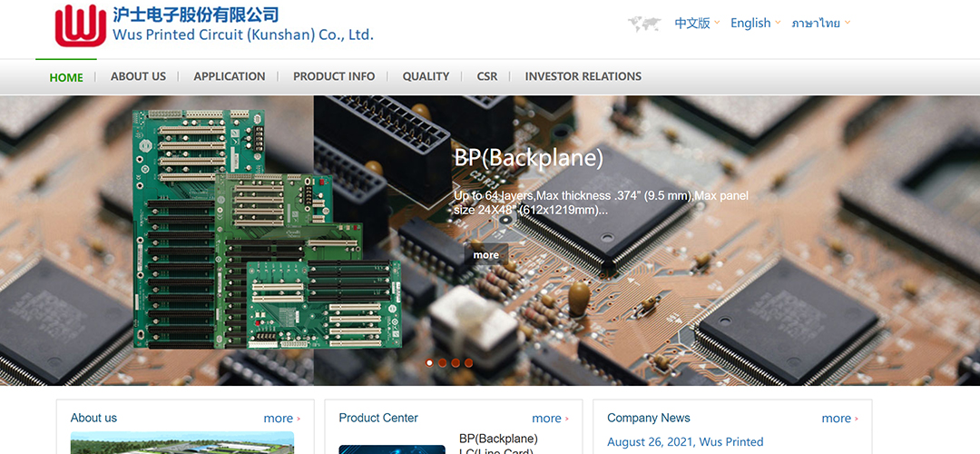Open the PRODUCT INFO menu

334,76
